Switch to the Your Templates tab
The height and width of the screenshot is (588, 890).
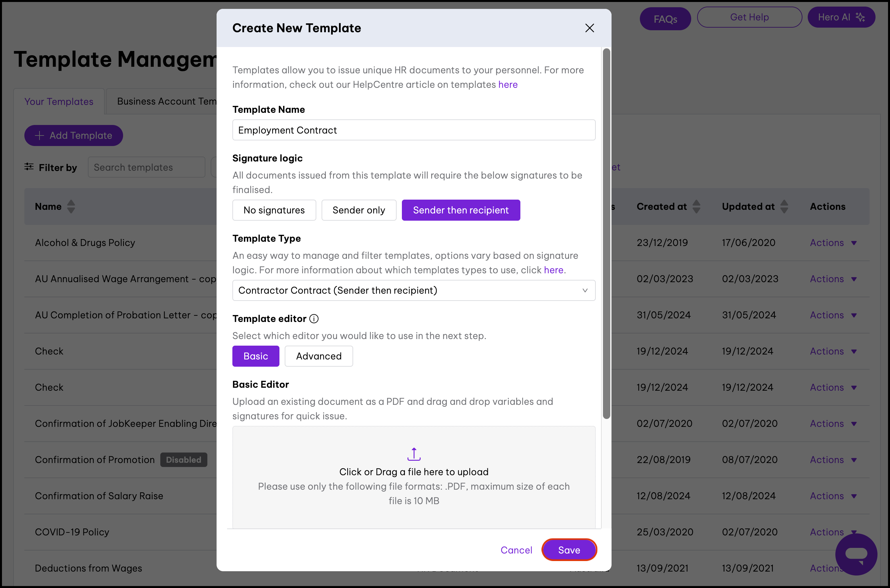coord(59,102)
